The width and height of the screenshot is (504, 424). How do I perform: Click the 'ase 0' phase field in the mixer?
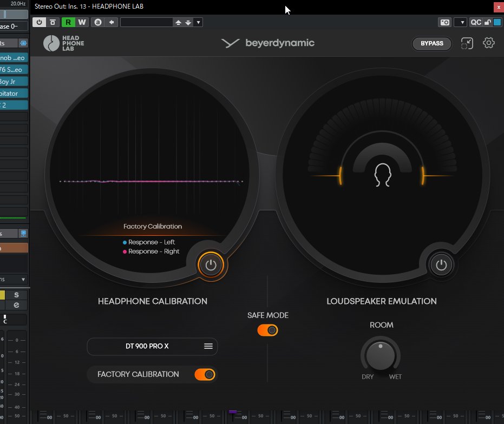coord(14,27)
